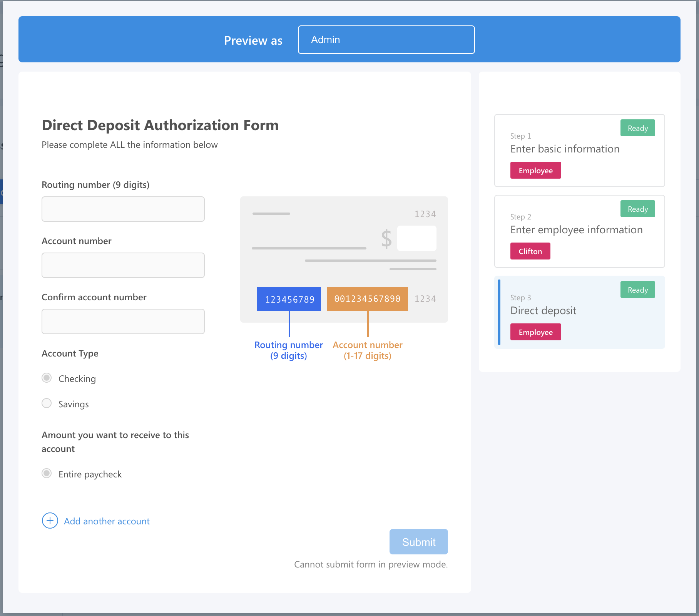Click the plus circle add-account icon
The width and height of the screenshot is (699, 616).
coord(50,521)
